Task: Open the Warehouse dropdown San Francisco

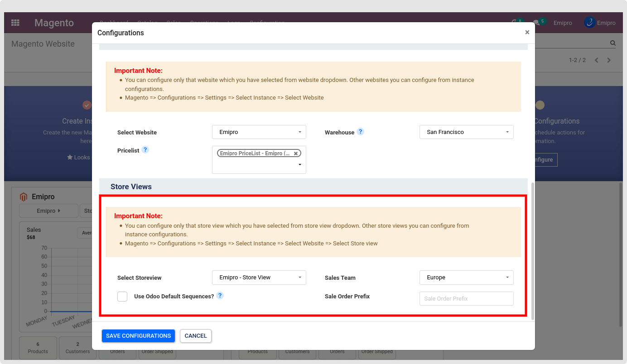Action: [x=467, y=132]
